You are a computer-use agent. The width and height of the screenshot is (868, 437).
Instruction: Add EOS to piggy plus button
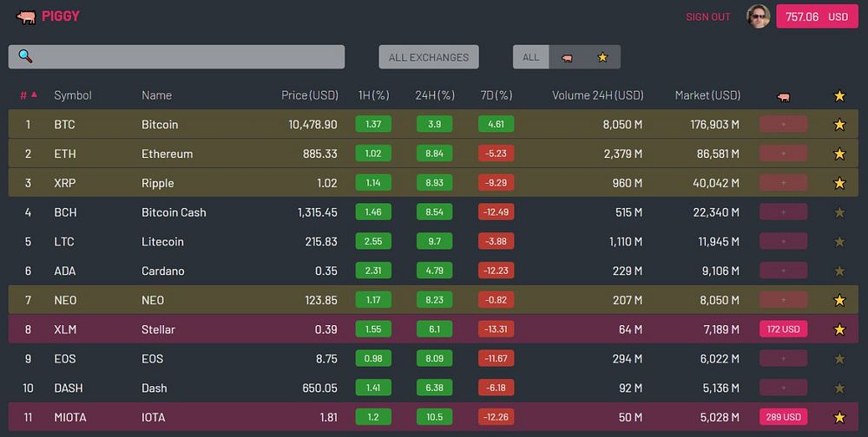[783, 358]
